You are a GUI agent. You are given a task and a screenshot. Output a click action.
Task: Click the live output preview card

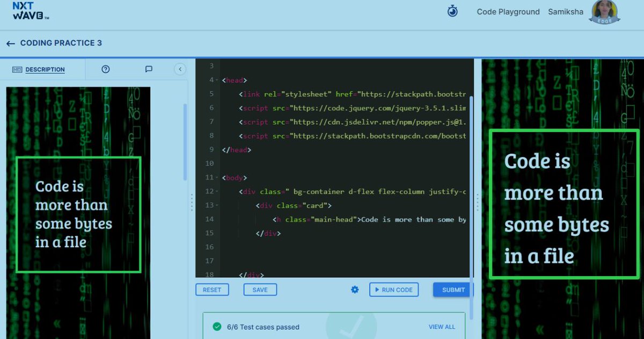564,204
